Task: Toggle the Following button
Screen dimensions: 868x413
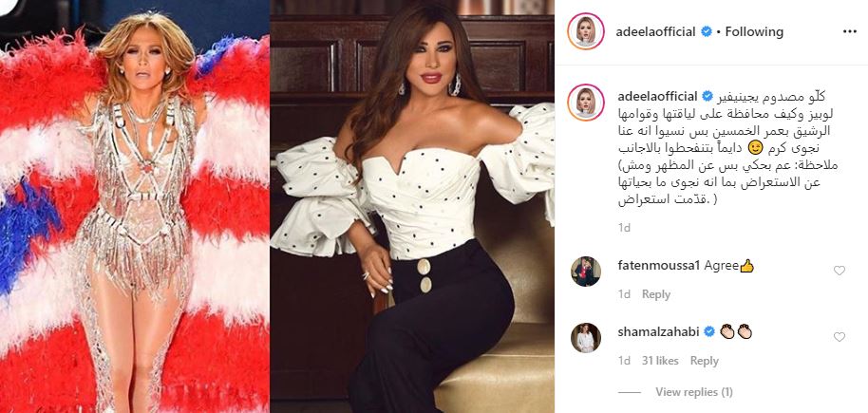Action: 754,32
